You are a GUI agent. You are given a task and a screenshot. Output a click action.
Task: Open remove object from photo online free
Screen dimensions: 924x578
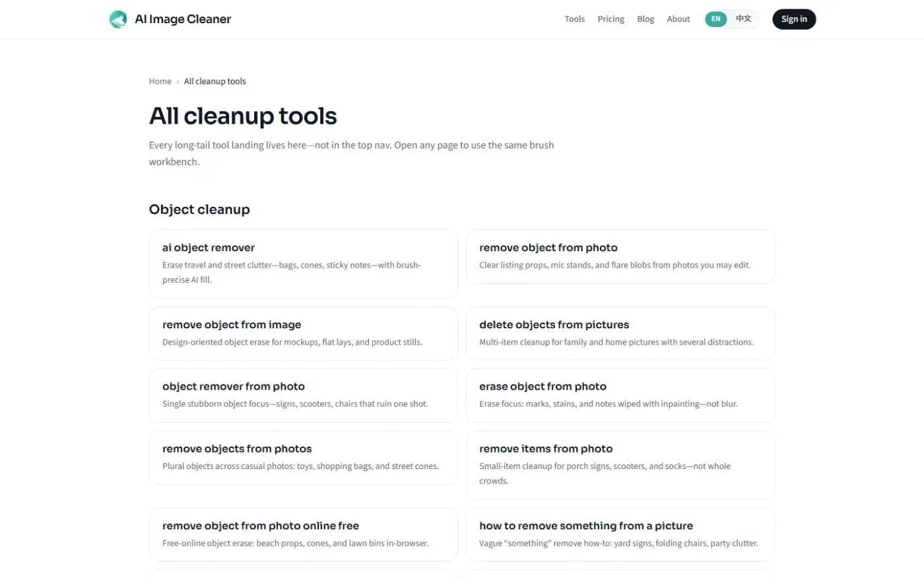(x=304, y=534)
